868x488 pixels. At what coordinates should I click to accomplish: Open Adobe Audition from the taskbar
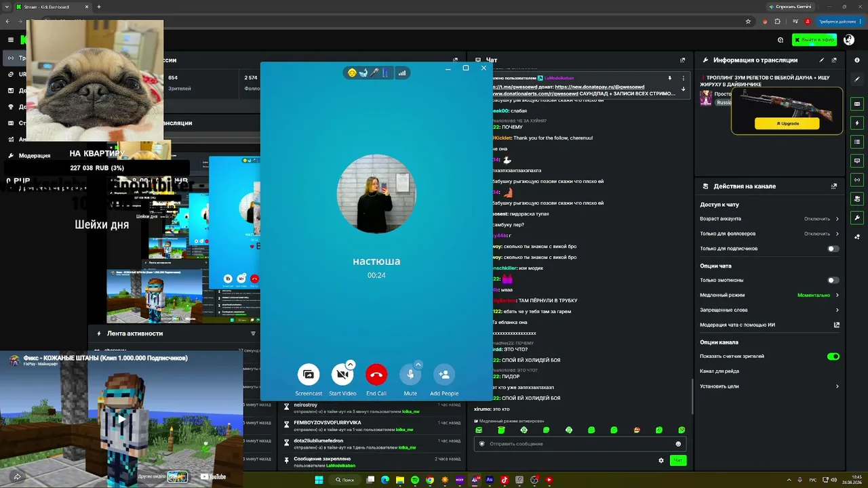pos(490,480)
